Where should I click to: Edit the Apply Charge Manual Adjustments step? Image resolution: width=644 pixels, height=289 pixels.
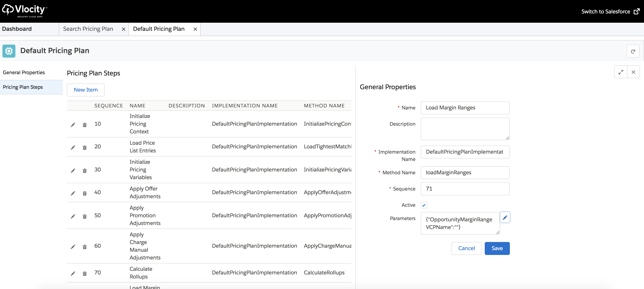73,247
